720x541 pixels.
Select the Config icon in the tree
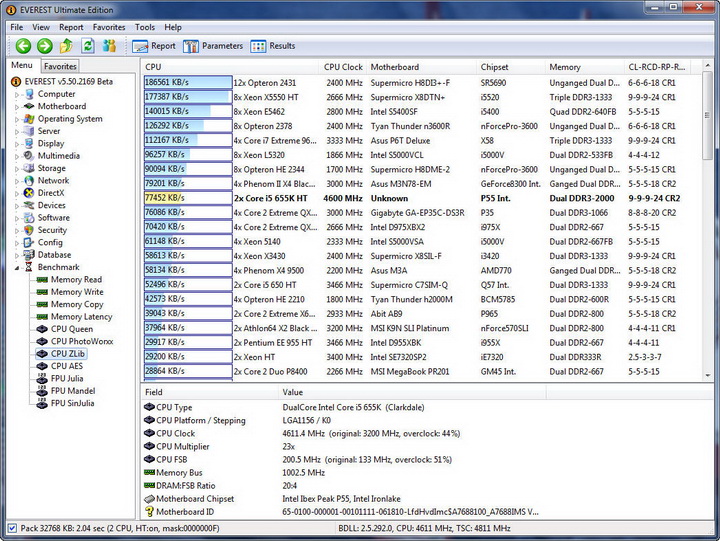click(29, 243)
